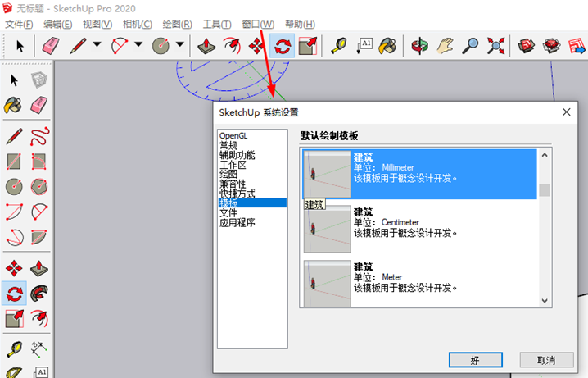Select 辅助功能 in settings category list
The image size is (588, 378).
(x=237, y=155)
